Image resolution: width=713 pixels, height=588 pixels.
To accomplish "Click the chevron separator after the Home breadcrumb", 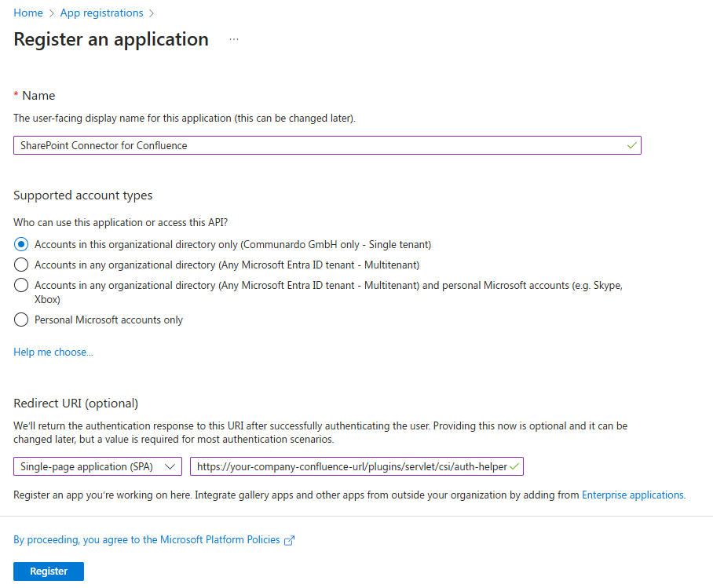I will (52, 13).
